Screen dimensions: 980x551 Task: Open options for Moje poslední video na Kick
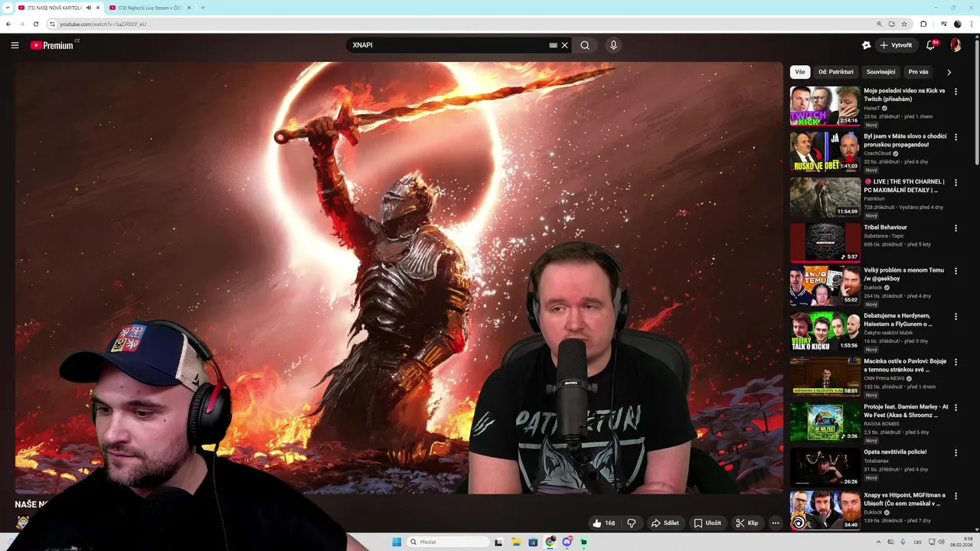pos(955,92)
